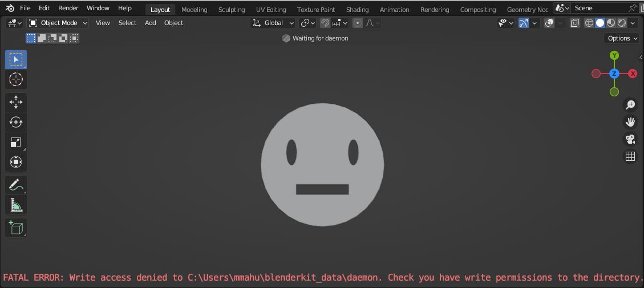Switch perspective/orthographic grid icon
644x288 pixels.
(630, 156)
